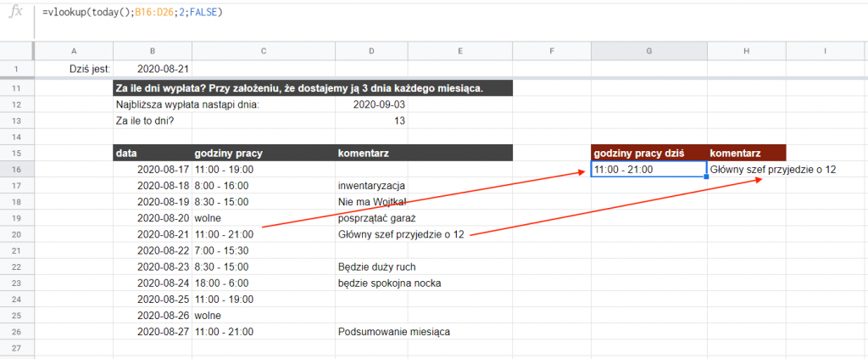The image size is (868, 359).
Task: Click the '8:30 - 15:00' cell in row 18
Action: click(263, 202)
